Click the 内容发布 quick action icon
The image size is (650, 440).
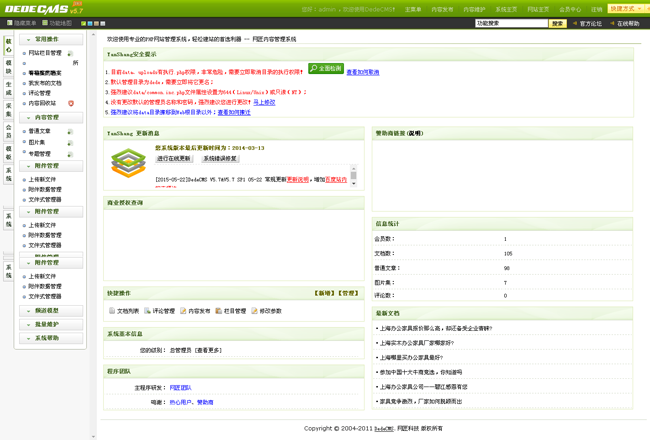click(x=183, y=311)
